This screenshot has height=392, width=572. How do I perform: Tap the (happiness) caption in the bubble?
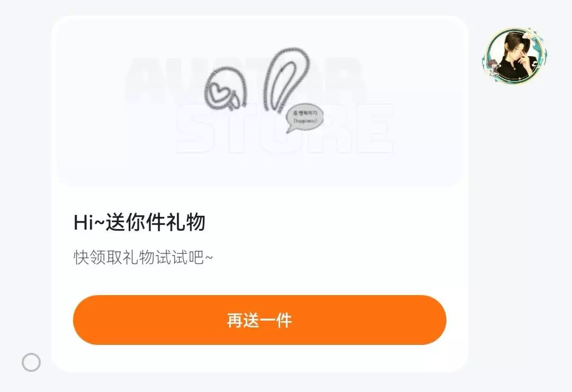coord(306,120)
